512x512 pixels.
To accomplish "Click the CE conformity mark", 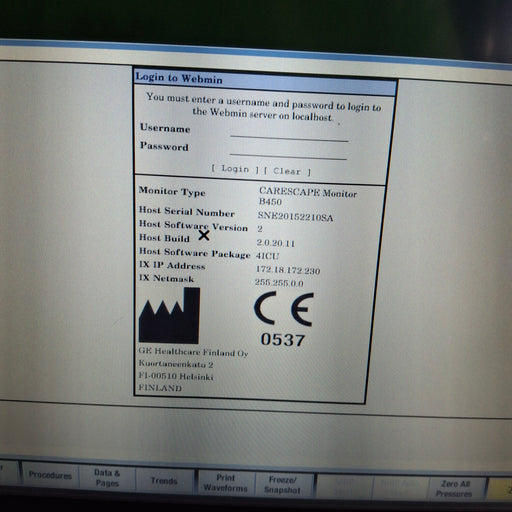I will click(284, 309).
